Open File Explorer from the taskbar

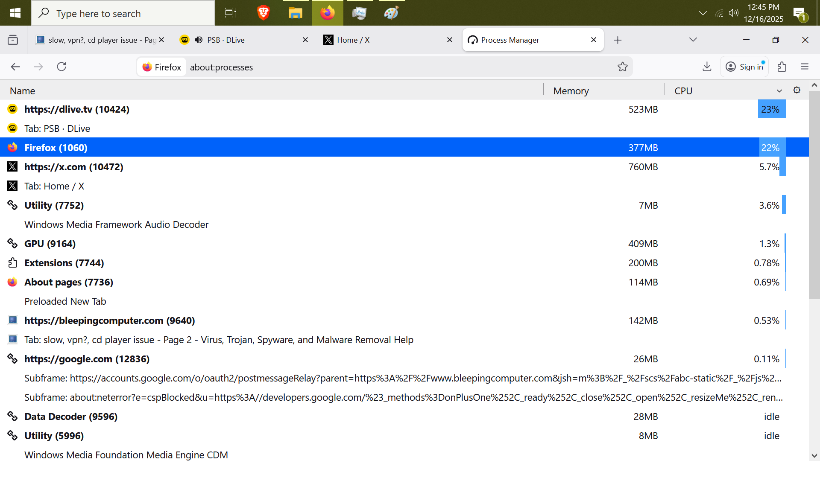(295, 13)
